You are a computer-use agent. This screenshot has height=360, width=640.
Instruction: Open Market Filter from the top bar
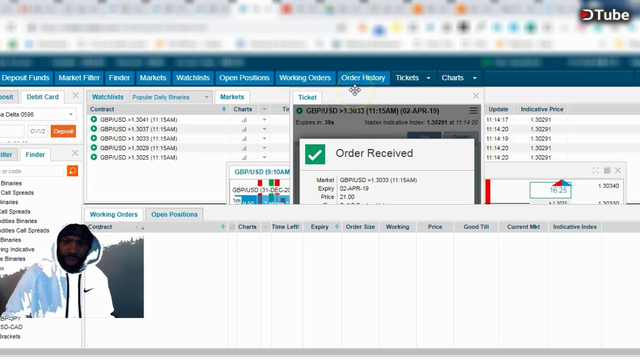tap(79, 78)
